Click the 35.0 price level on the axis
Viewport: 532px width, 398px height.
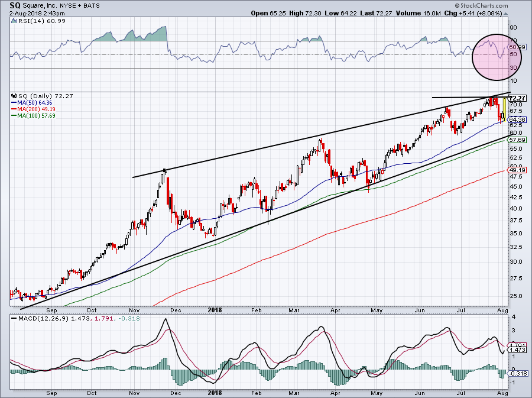(515, 234)
